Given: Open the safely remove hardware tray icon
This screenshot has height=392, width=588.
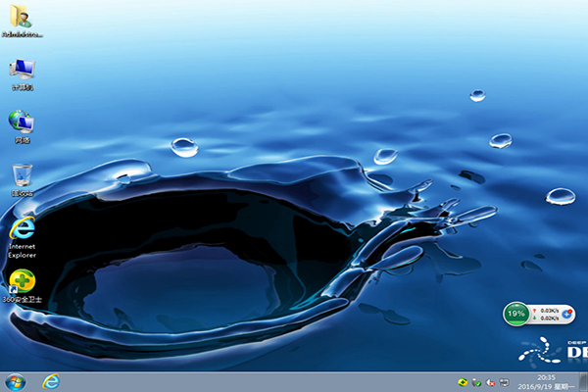Looking at the screenshot, I should coord(476,382).
